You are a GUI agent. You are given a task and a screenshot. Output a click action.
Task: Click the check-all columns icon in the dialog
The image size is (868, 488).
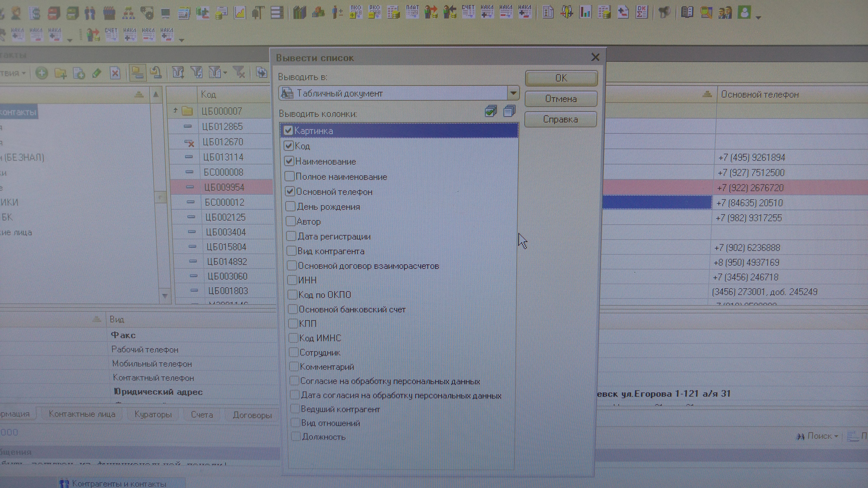pyautogui.click(x=491, y=111)
